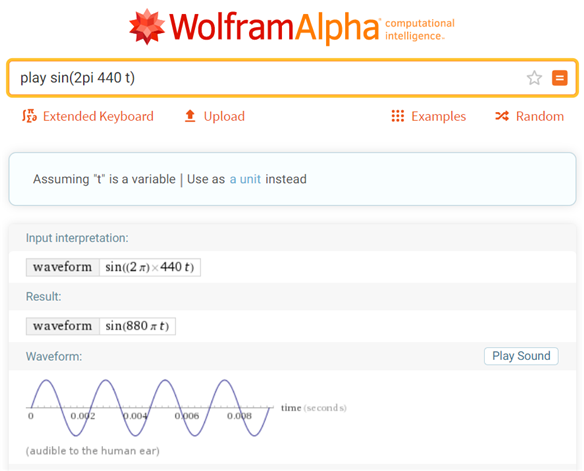Click 'Assuming "t" is a variable' text
This screenshot has width=584, height=471.
tap(104, 179)
